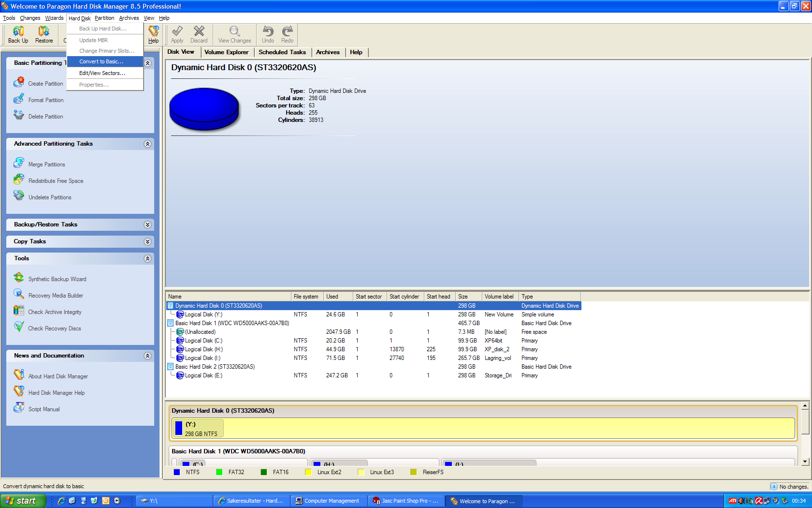Screen dimensions: 812x508
Task: Click the Redistribute Free Space icon
Action: [x=19, y=179]
